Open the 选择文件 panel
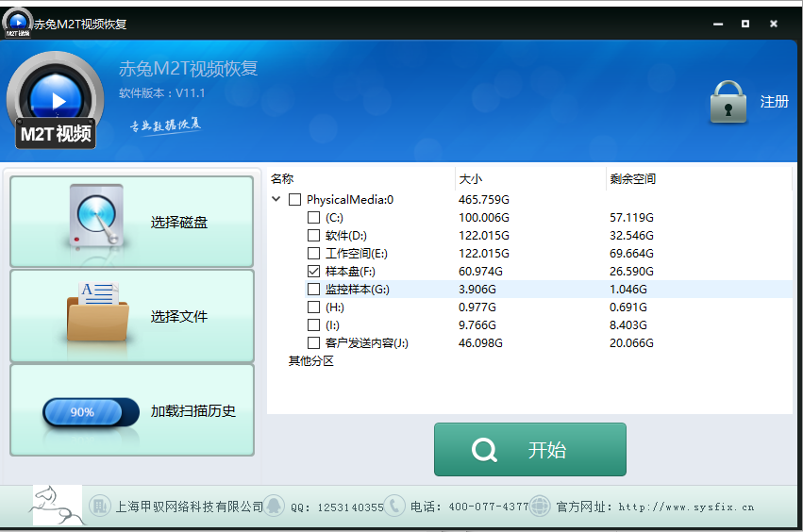 (x=131, y=316)
